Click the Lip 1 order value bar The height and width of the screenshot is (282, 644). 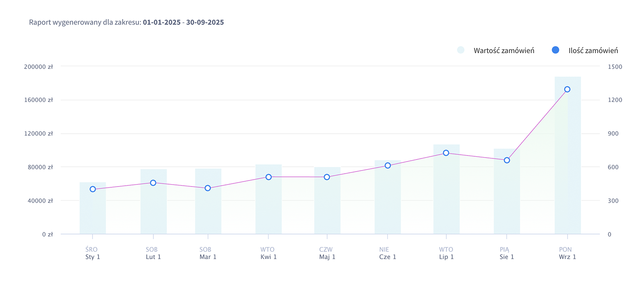pyautogui.click(x=446, y=193)
